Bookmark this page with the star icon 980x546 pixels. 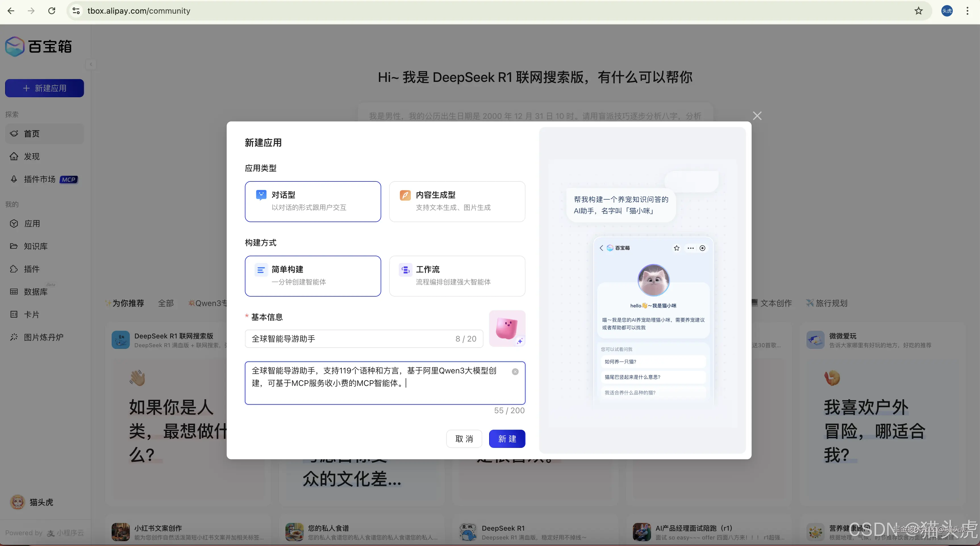coord(918,11)
